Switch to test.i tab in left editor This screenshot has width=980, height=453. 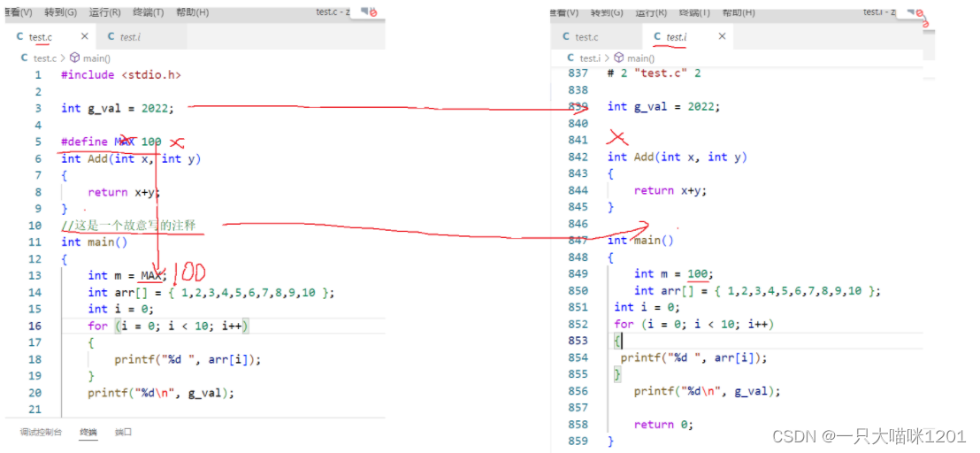(x=129, y=37)
